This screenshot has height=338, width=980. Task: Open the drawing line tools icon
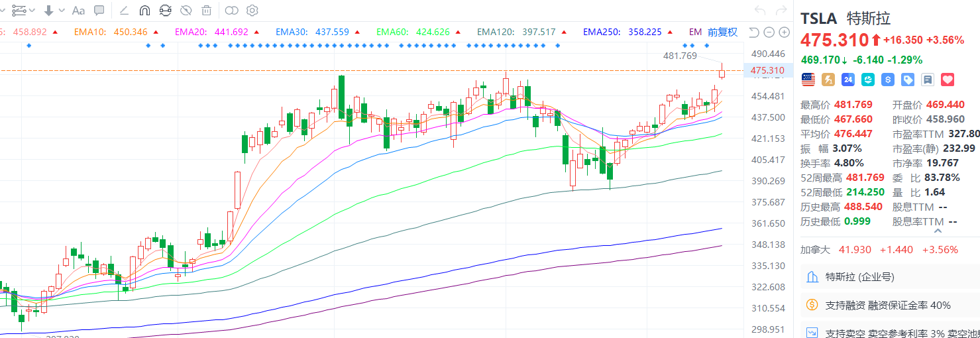pos(19,10)
